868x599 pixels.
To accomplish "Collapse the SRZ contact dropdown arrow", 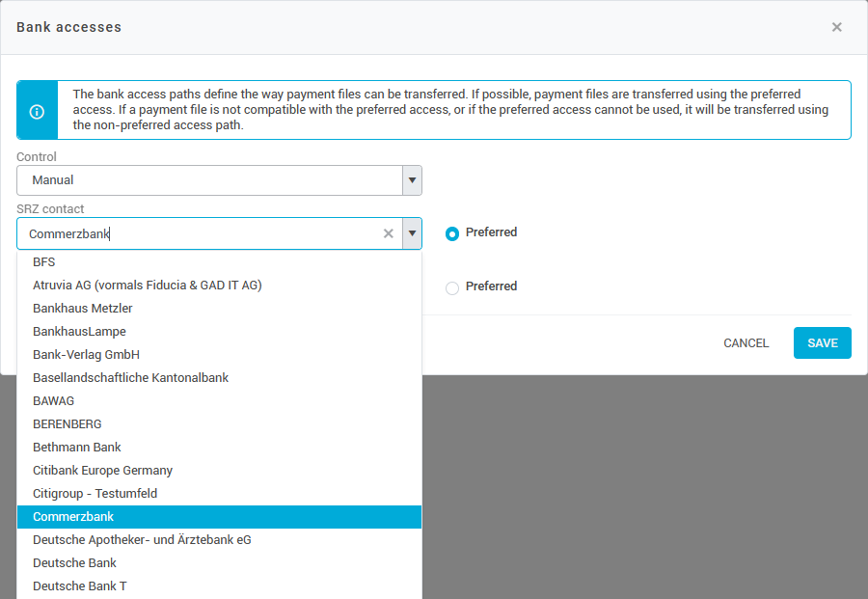I will (412, 233).
